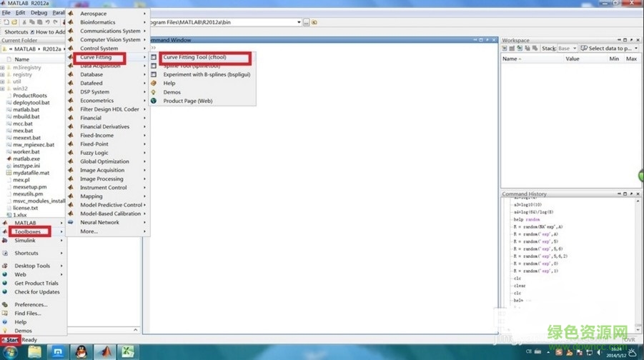
Task: Click the MATLAB icon in the Windows taskbar
Action: [105, 352]
